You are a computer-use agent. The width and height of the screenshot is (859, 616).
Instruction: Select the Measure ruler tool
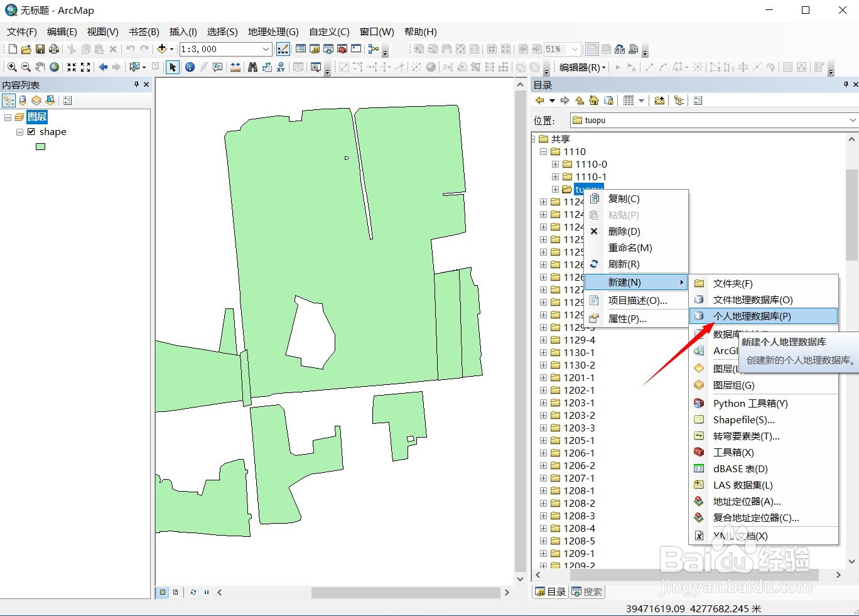pyautogui.click(x=235, y=67)
